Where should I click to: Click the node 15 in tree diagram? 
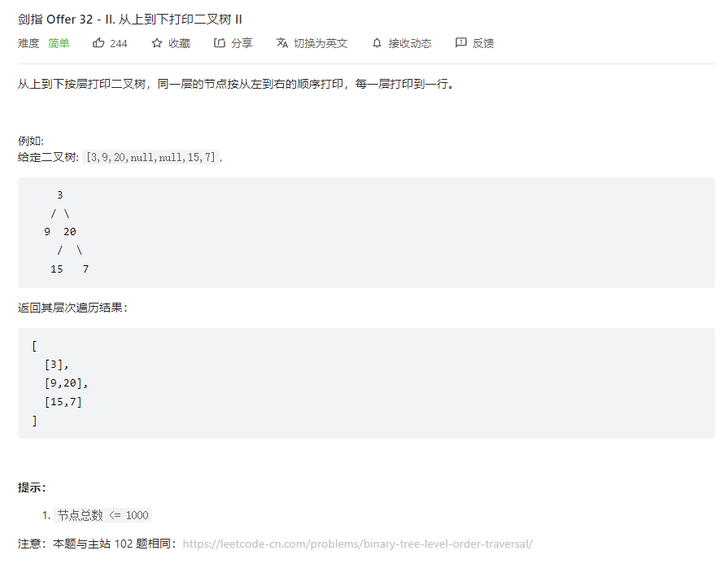(x=57, y=269)
